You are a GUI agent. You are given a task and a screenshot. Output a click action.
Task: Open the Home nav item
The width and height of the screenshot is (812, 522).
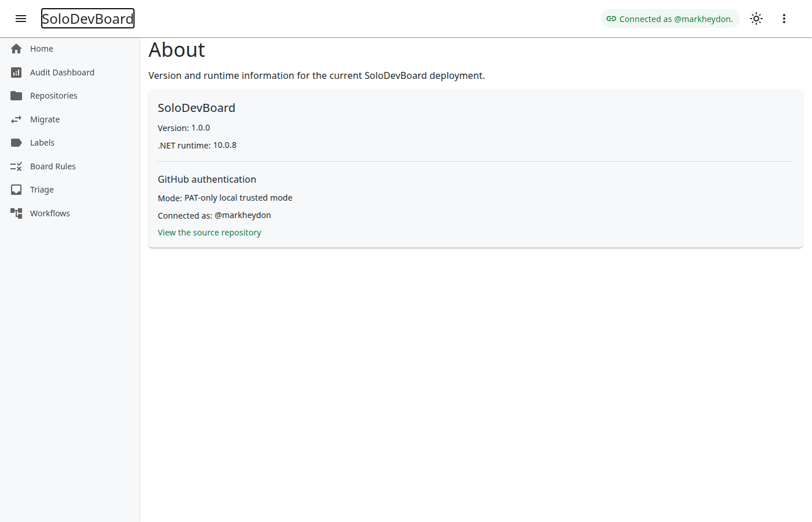[70, 49]
